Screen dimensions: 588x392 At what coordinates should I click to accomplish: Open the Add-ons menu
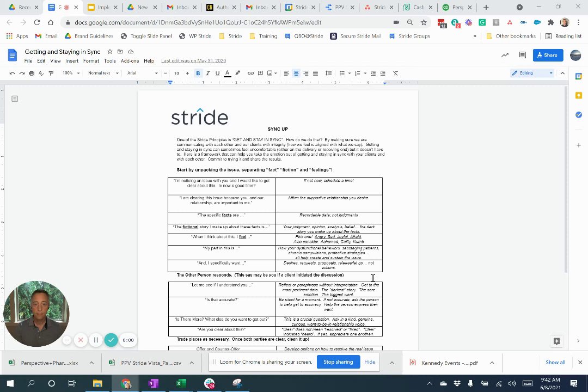130,61
